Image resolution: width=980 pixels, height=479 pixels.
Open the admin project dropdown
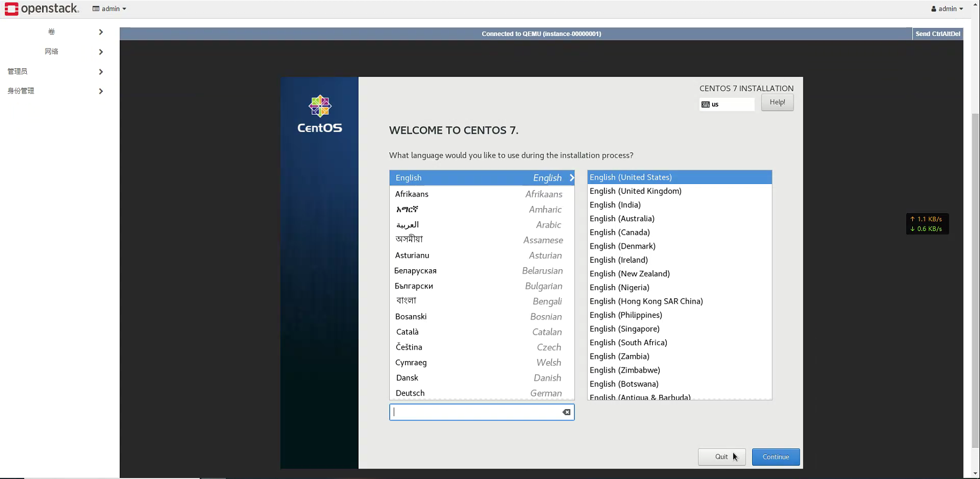[x=109, y=9]
